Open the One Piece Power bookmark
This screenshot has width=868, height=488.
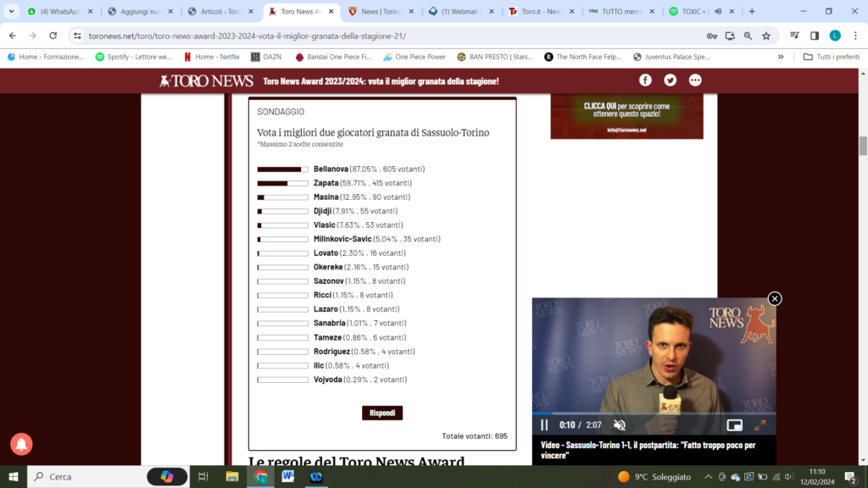point(414,57)
